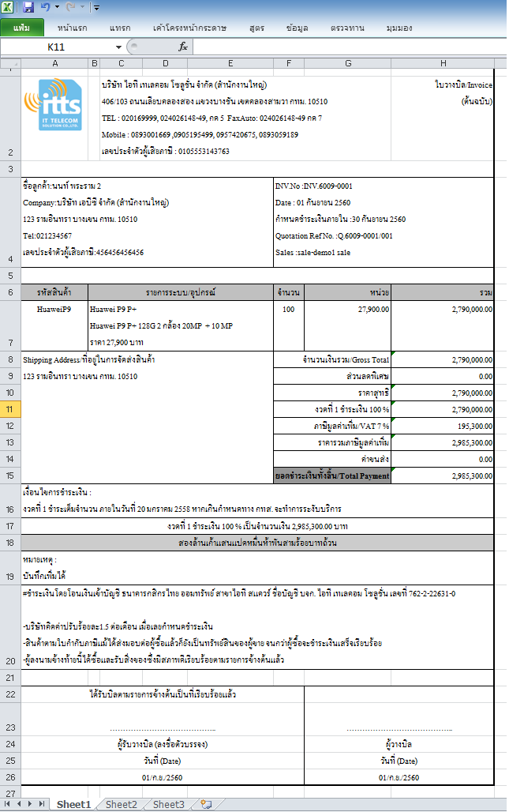Viewport: 509px width, 812px height.
Task: Open the undo history dropdown arrow
Action: [57, 7]
